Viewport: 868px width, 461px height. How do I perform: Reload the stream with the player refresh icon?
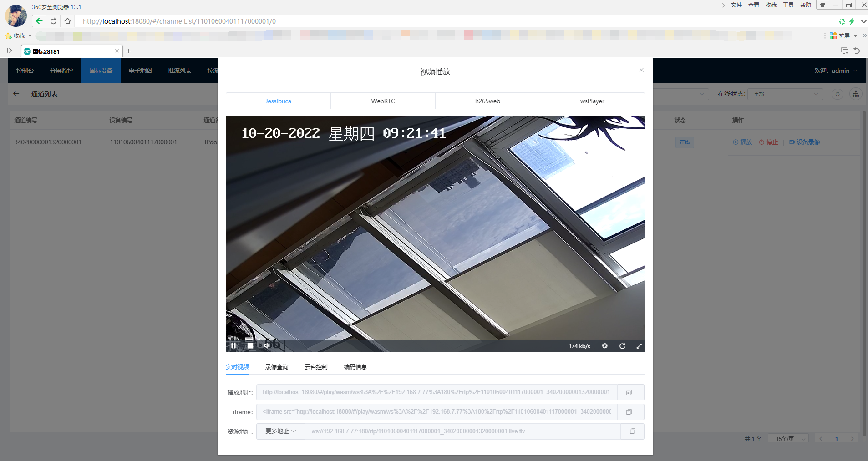tap(622, 346)
